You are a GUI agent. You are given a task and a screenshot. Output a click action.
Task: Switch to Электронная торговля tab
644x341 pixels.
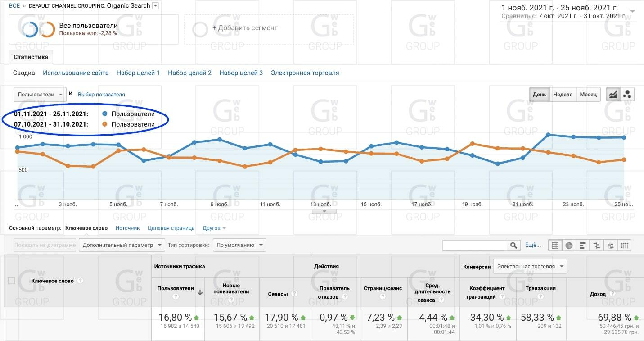coord(305,73)
